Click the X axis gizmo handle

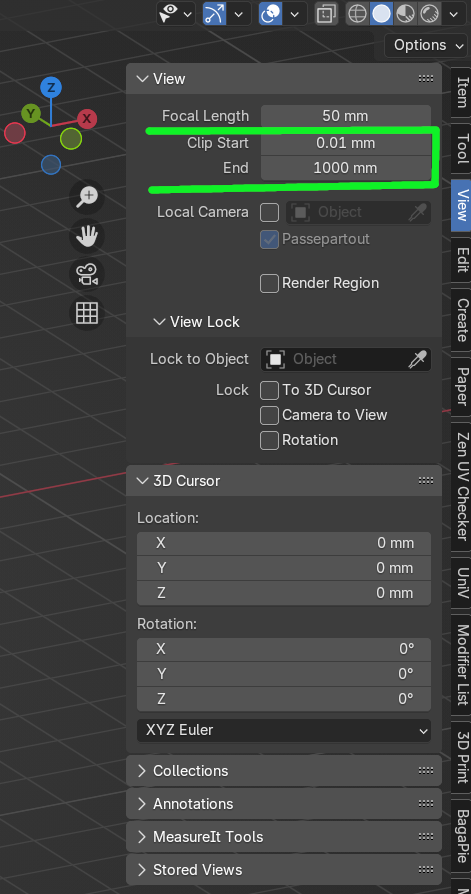coord(87,119)
